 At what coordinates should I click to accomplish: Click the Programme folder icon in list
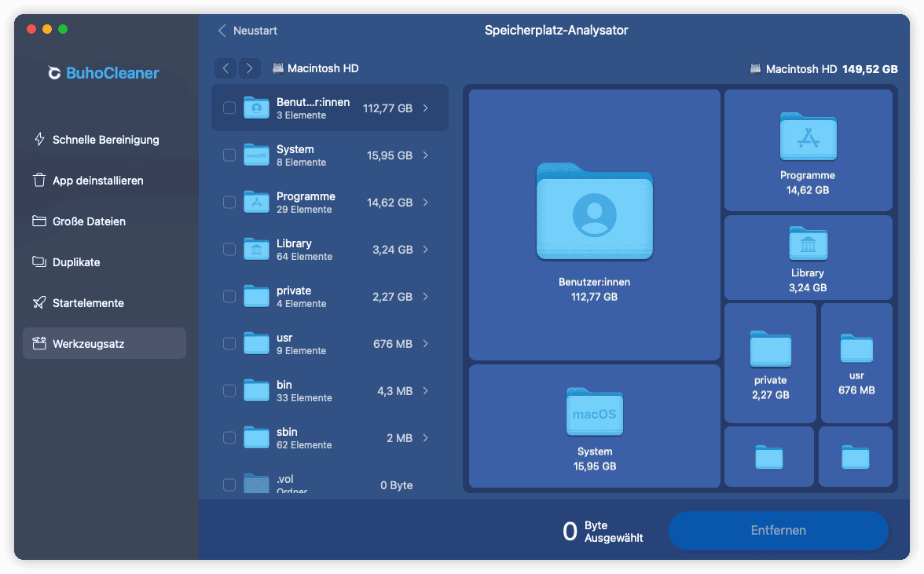click(x=256, y=202)
